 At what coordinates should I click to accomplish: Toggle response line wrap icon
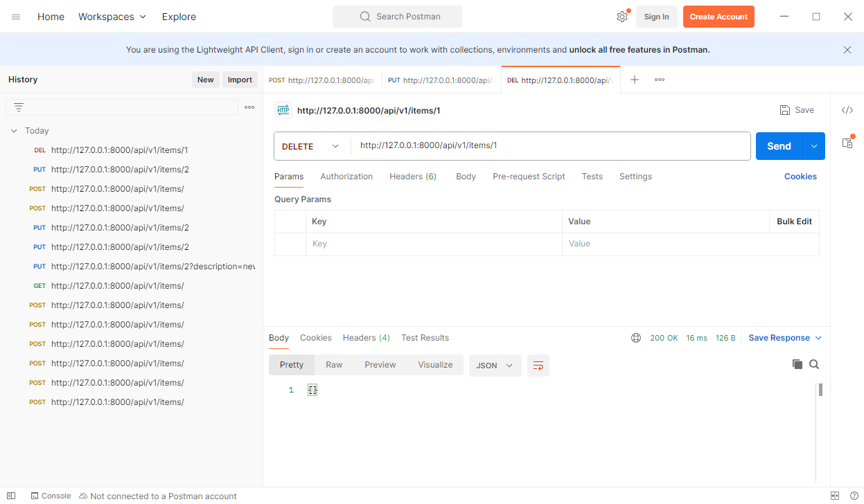point(538,366)
